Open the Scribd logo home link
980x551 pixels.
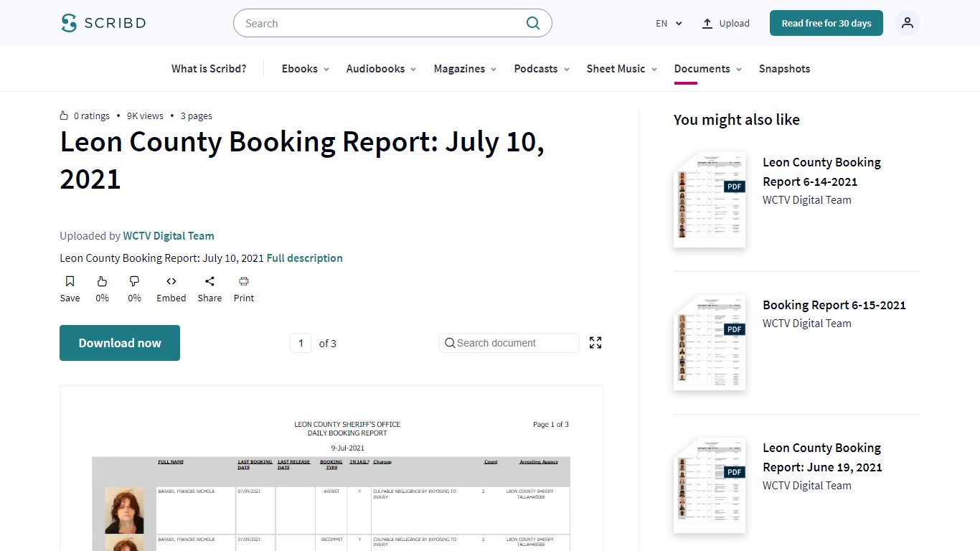pyautogui.click(x=103, y=23)
